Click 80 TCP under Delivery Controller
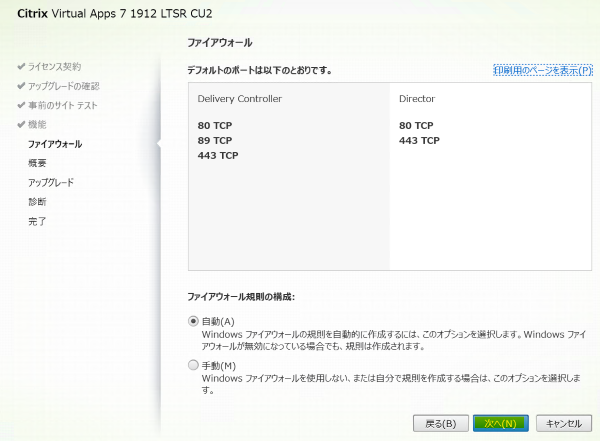 click(215, 126)
